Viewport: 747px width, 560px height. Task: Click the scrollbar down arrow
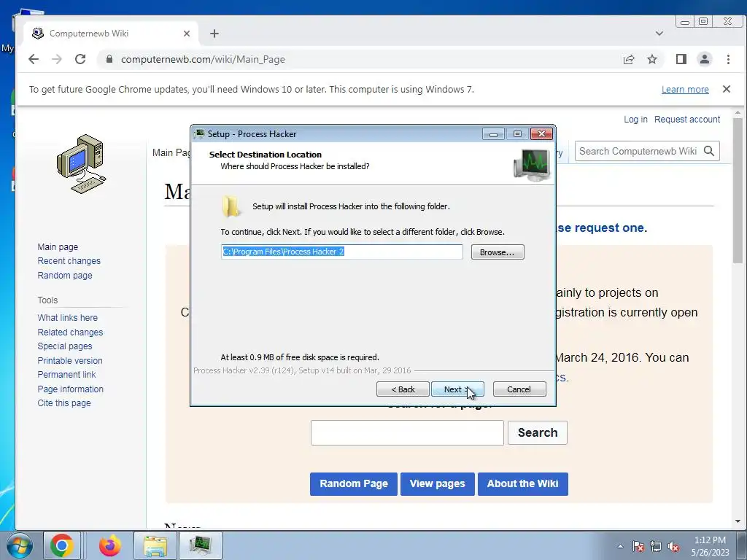[738, 521]
